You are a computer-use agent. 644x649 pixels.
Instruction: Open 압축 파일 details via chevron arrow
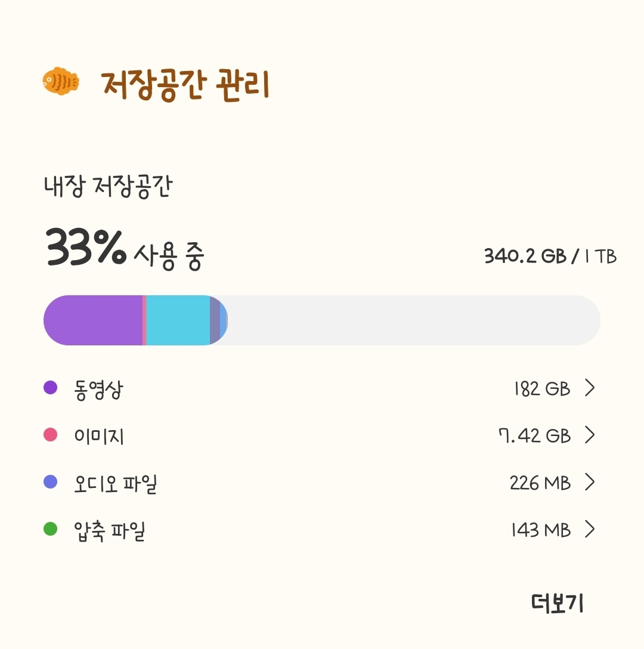(590, 529)
